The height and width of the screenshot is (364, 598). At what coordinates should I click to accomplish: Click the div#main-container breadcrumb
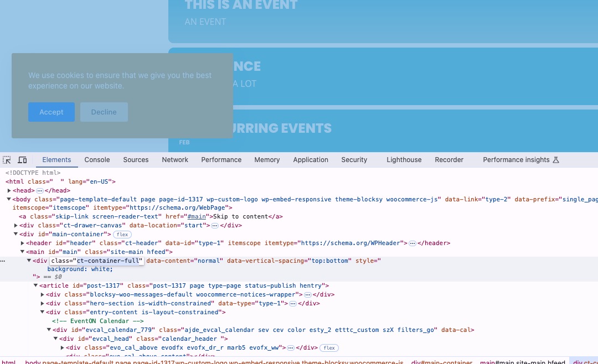tap(442, 362)
